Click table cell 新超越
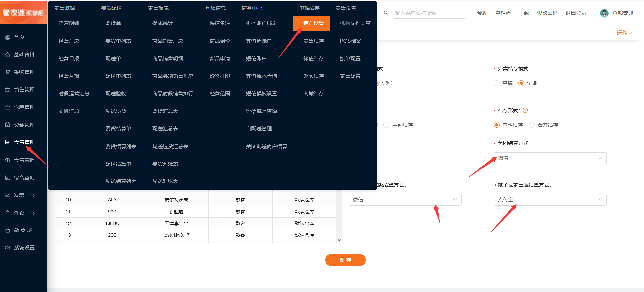The height and width of the screenshot is (292, 644). click(x=176, y=212)
